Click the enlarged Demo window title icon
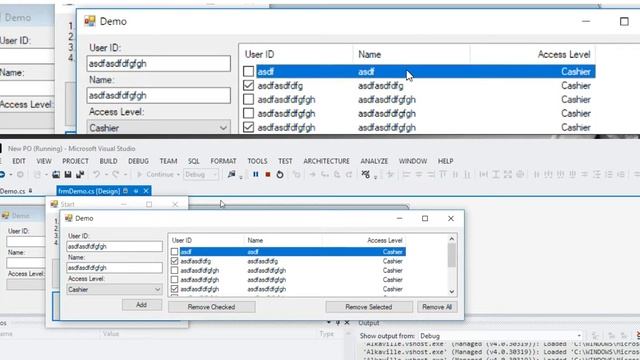 pyautogui.click(x=90, y=21)
